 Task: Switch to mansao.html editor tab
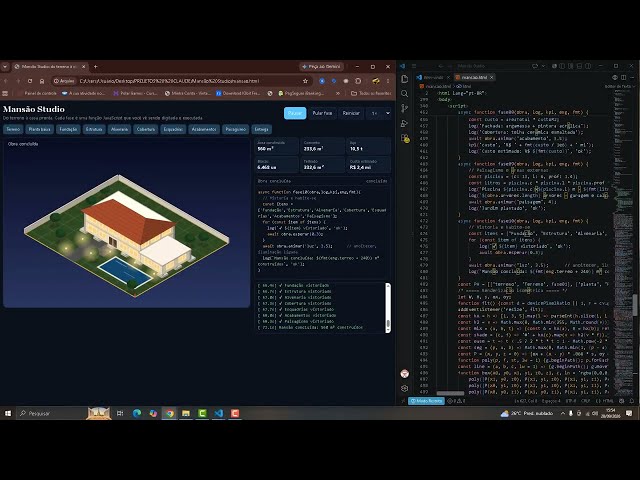[473, 77]
